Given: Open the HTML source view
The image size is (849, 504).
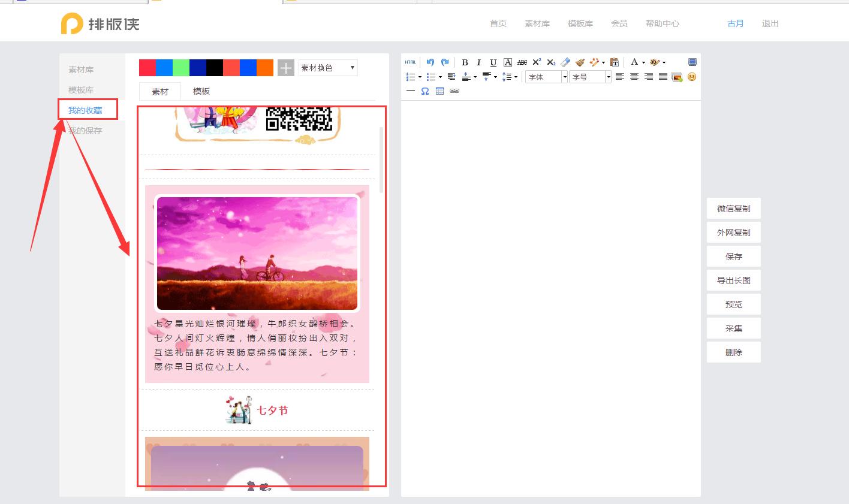Looking at the screenshot, I should (410, 62).
